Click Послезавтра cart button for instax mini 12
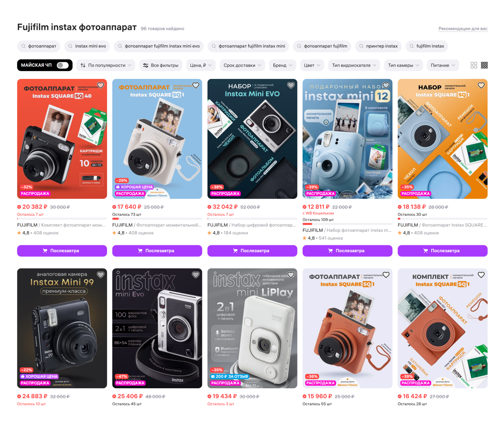Image resolution: width=504 pixels, height=429 pixels. coord(347,251)
